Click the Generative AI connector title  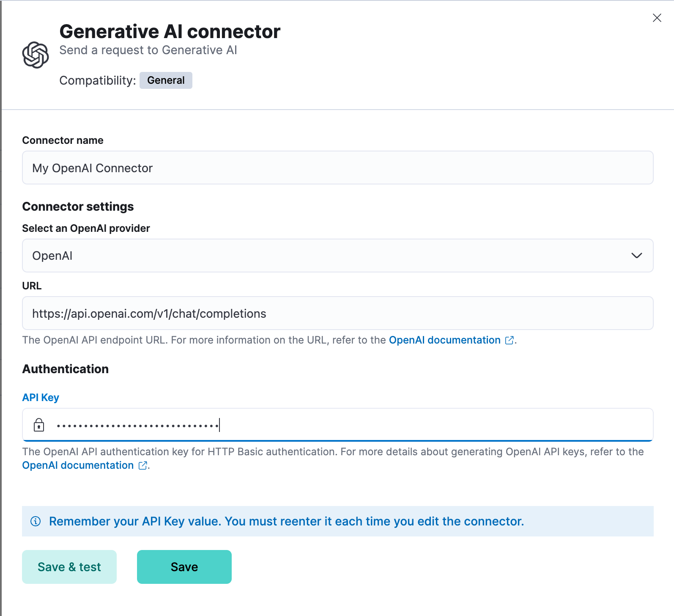click(x=170, y=30)
